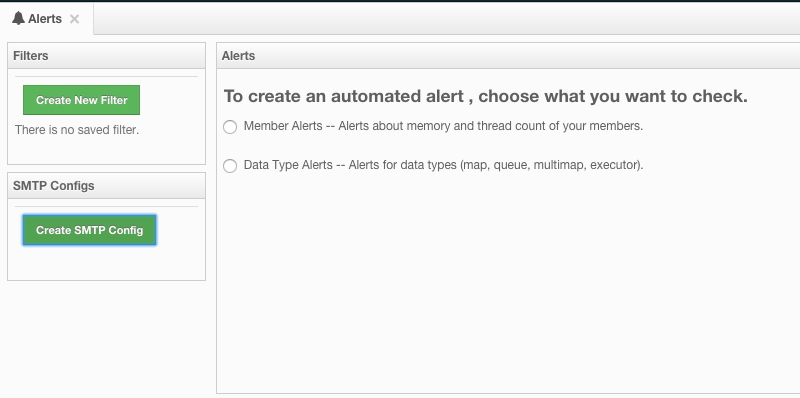Click the bell icon in the Alerts tab
Image resolution: width=800 pixels, height=398 pixels.
[18, 18]
